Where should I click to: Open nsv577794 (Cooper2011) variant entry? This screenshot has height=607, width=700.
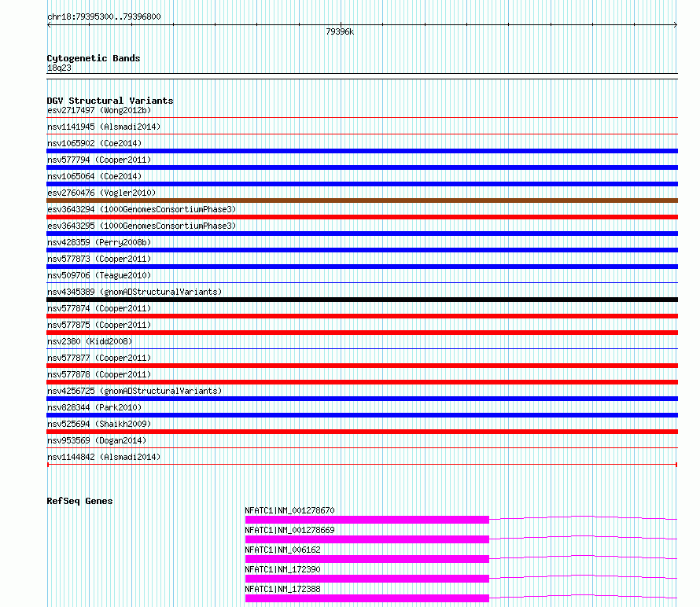pyautogui.click(x=99, y=160)
